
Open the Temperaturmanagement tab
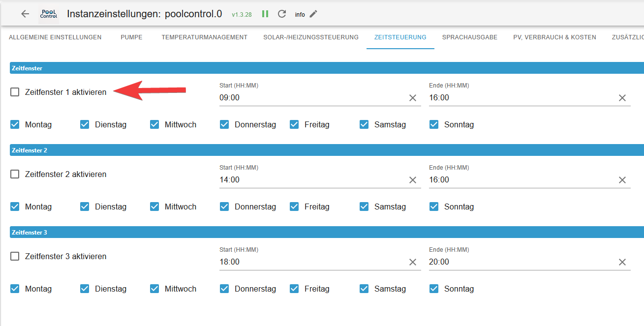point(204,37)
